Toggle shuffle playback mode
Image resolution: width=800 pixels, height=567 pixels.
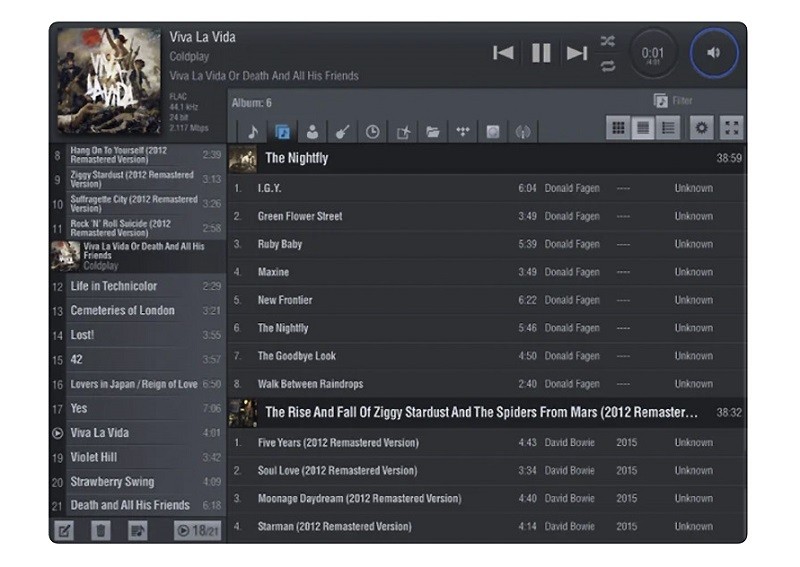[x=608, y=41]
